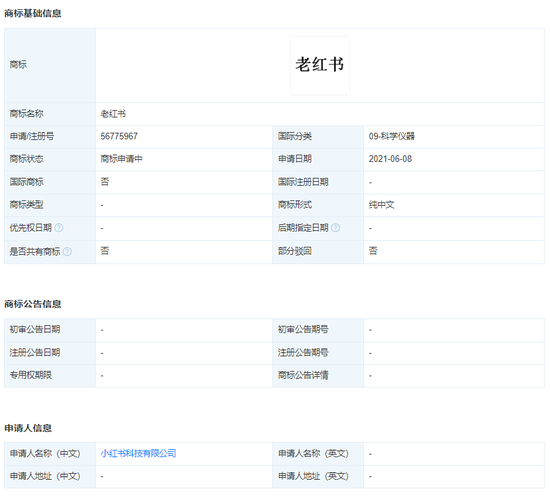This screenshot has width=550, height=499.
Task: Click the 纯中文 trademark form value
Action: tap(381, 205)
